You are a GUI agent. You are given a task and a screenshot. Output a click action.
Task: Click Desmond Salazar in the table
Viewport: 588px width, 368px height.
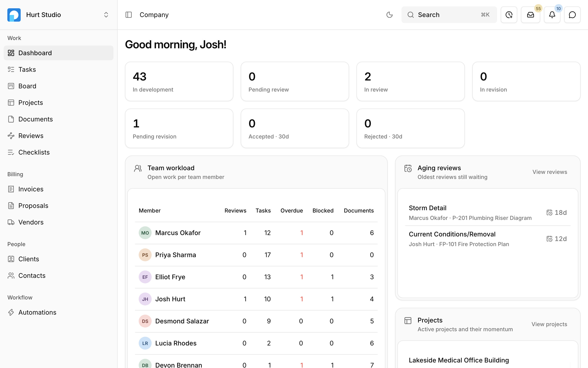[182, 321]
